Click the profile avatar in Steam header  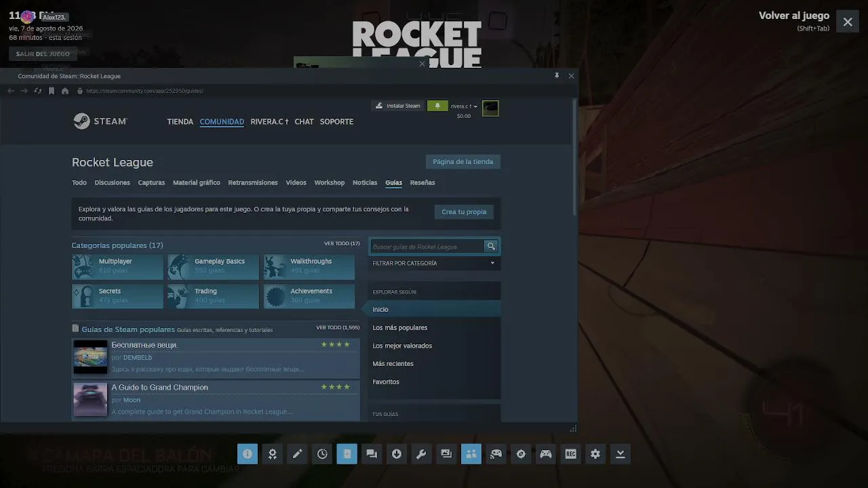click(x=490, y=108)
